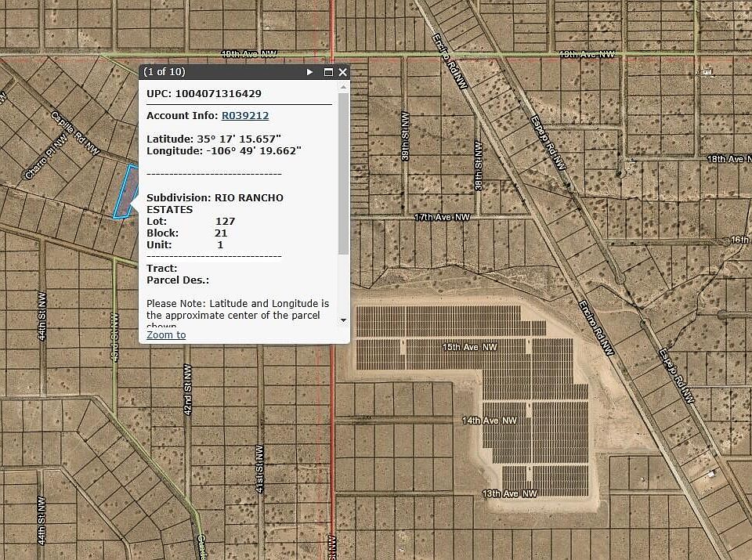Click the popup scrollbar down arrow

(x=343, y=320)
